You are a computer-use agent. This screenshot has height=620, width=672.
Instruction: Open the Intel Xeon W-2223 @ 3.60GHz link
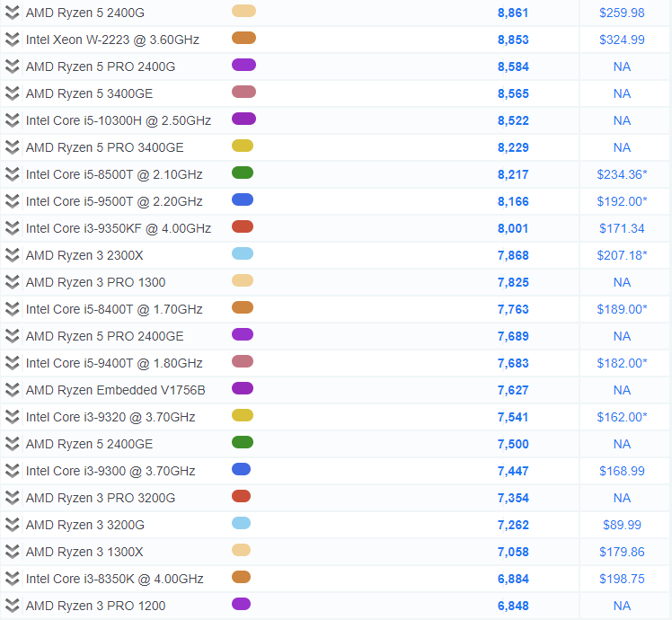tap(112, 40)
